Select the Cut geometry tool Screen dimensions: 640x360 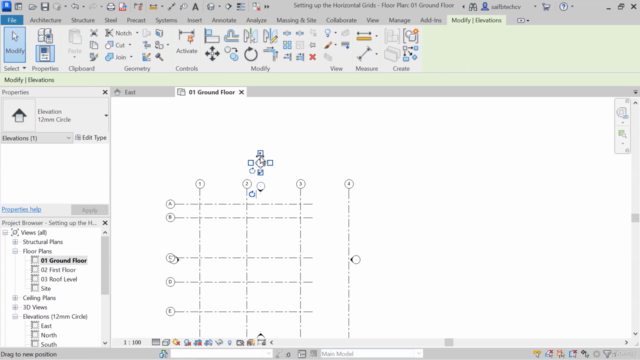pos(115,45)
